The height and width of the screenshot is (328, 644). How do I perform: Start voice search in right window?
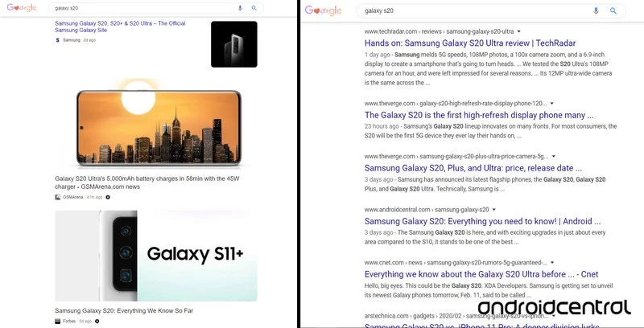click(596, 11)
